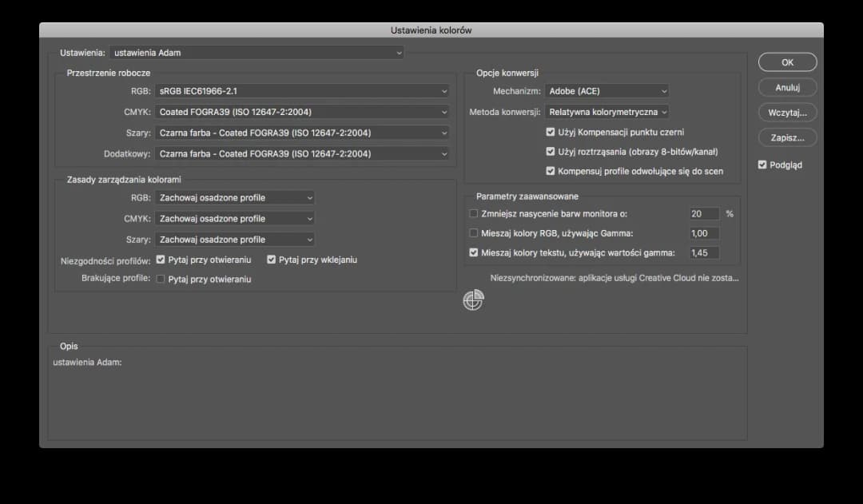Enable Zmniejsz nasycenie barw monitora checkbox
863x504 pixels.
474,213
